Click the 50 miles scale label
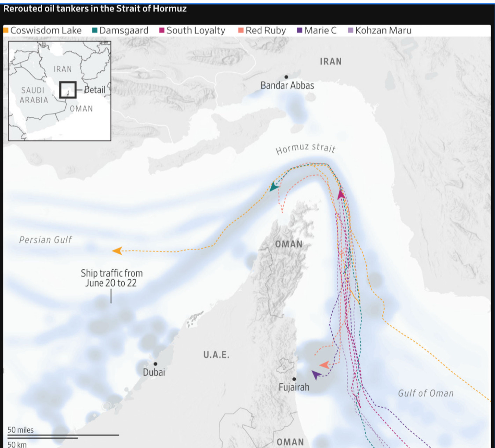This screenshot has height=448, width=495. click(x=21, y=430)
